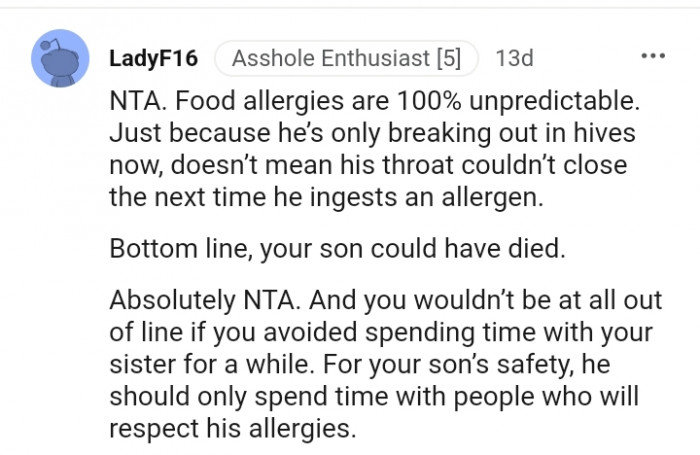Click LadyF16's Reddit snoo avatar
The width and height of the screenshot is (700, 455).
click(62, 59)
